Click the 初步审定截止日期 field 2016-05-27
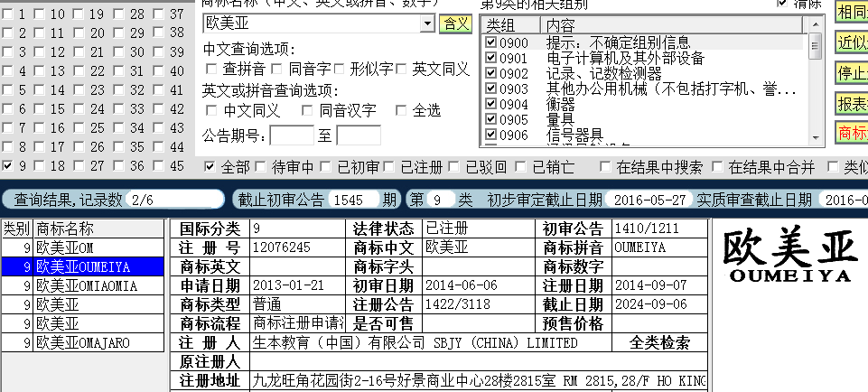The height and width of the screenshot is (392, 868). tap(649, 200)
